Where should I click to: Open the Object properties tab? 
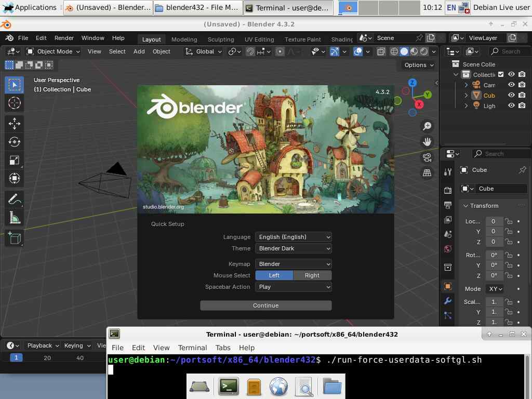point(448,286)
